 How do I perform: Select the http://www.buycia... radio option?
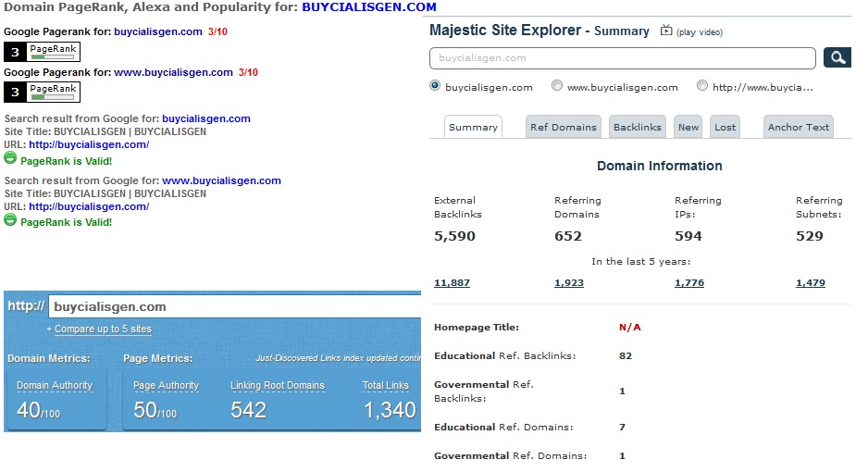(x=702, y=86)
